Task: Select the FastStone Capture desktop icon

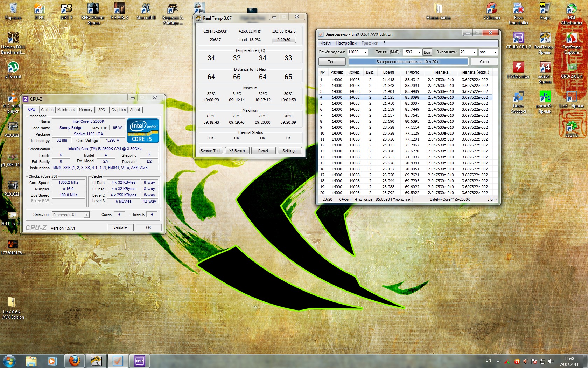Action: (572, 43)
